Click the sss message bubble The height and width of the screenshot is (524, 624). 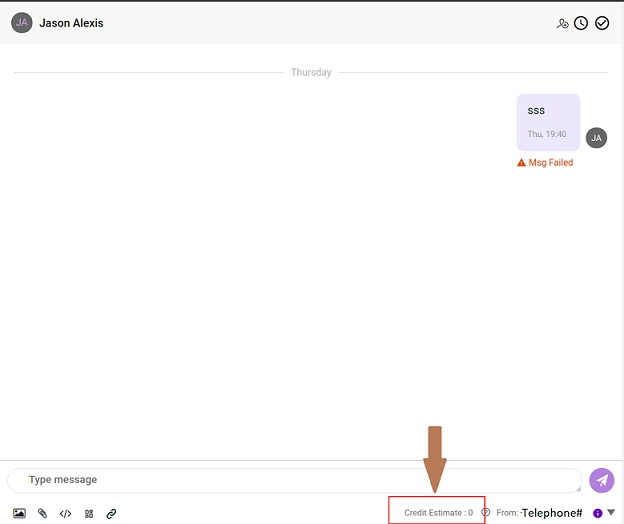click(548, 123)
